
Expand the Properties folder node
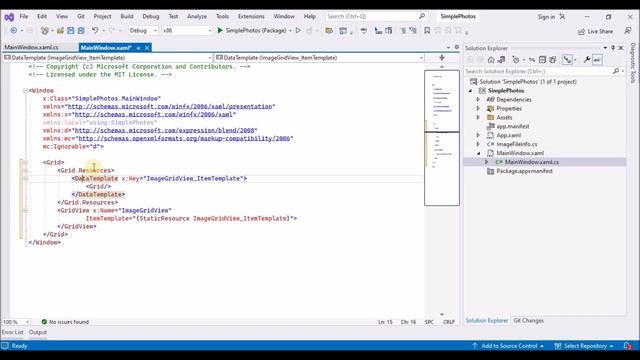point(478,109)
